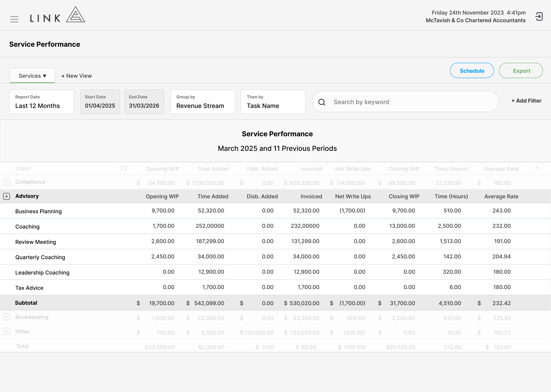Click Compliance time added 1,130,520.00
The height and width of the screenshot is (392, 551).
(x=208, y=183)
